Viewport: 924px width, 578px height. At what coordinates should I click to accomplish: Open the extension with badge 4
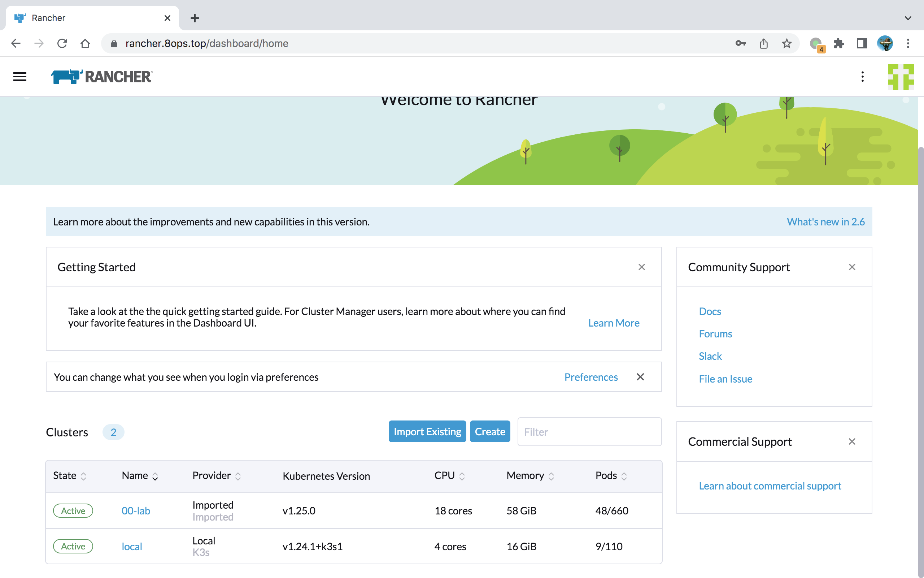(817, 44)
